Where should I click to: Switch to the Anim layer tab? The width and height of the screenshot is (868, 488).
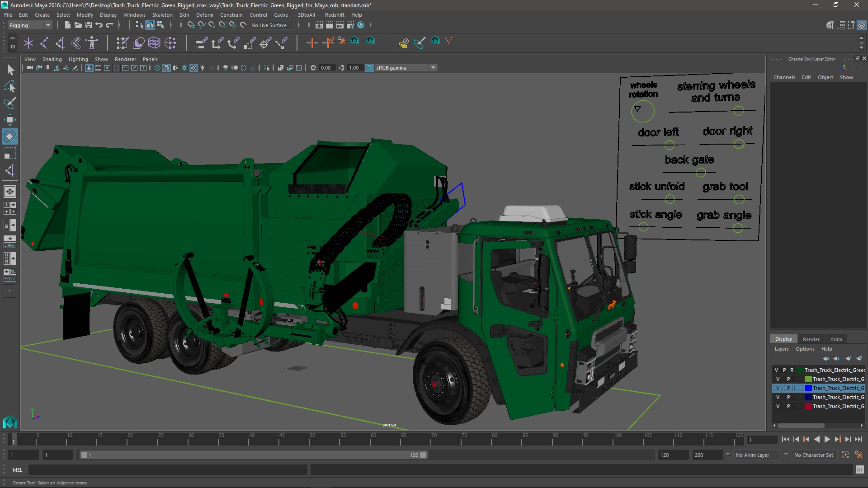tap(836, 339)
